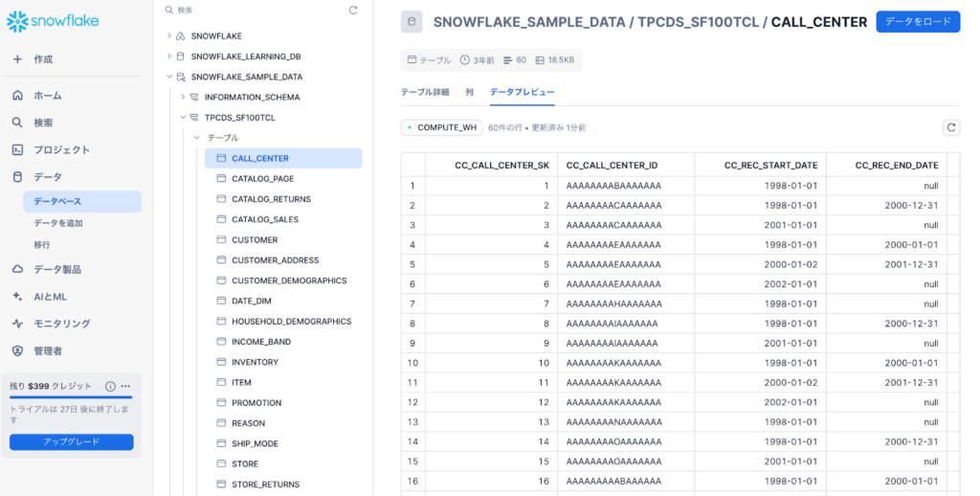Collapse the テーブル folder
The image size is (980, 496).
[x=196, y=138]
